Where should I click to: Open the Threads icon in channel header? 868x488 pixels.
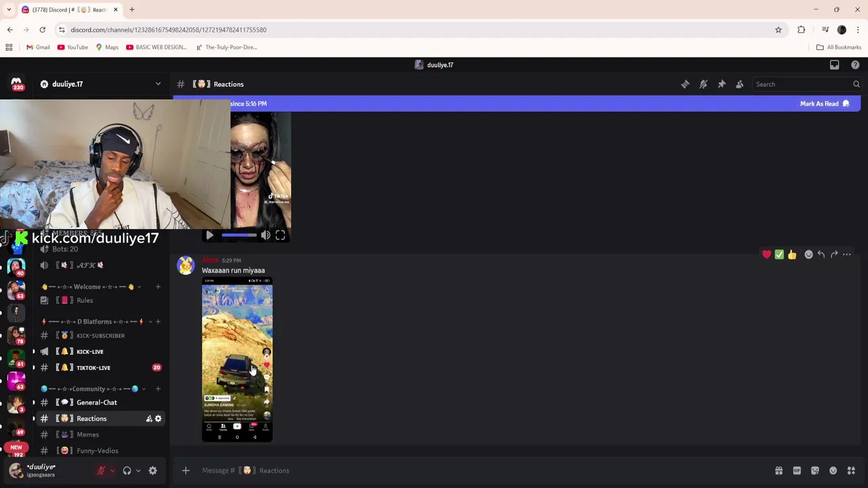(685, 84)
